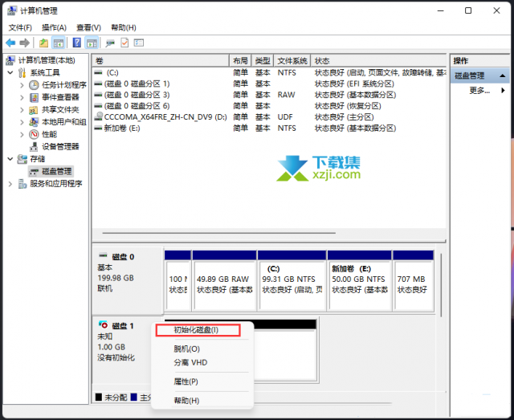The width and height of the screenshot is (514, 420).
Task: Select the 49.89 GB RAW partition block
Action: pos(225,281)
